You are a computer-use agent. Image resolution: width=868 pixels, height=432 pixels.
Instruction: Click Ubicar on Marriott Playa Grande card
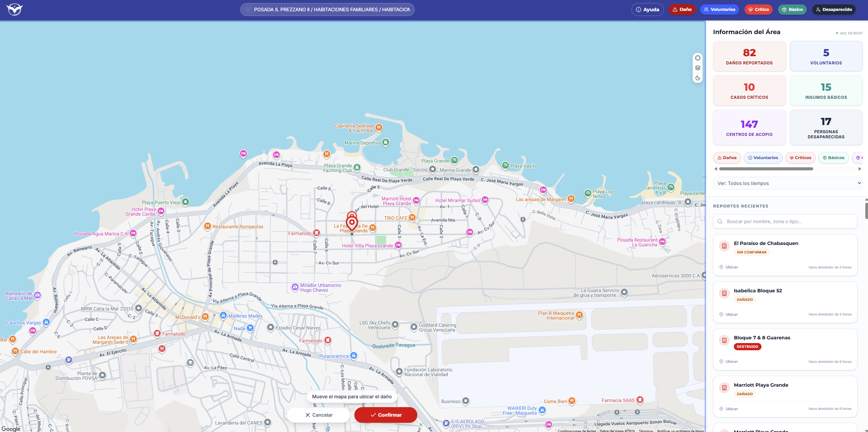click(728, 409)
